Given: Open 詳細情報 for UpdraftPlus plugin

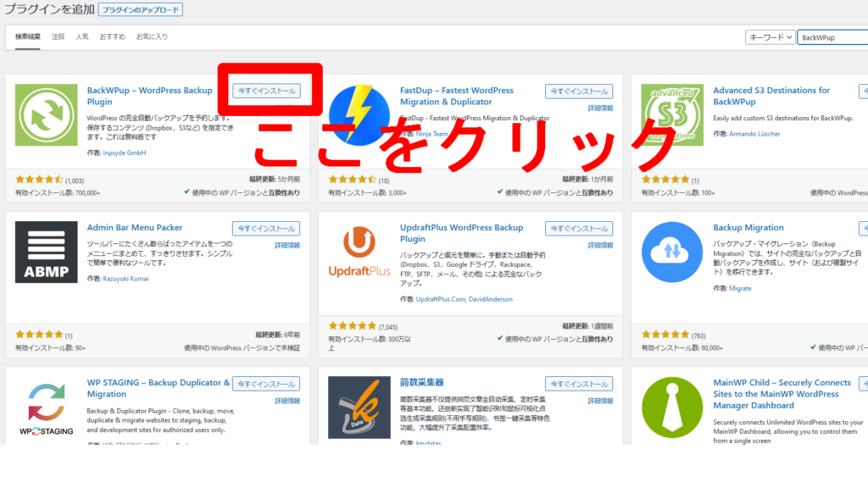Looking at the screenshot, I should (x=601, y=245).
